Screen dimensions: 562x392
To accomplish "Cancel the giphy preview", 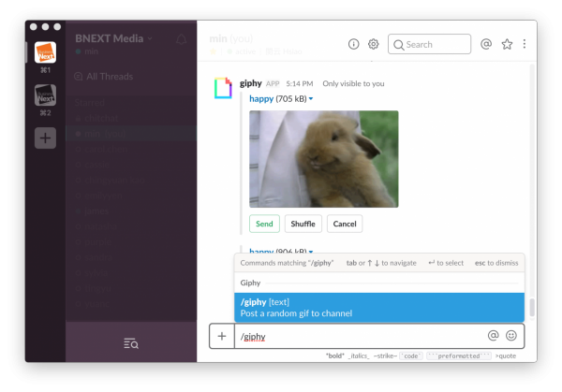I will (x=345, y=224).
